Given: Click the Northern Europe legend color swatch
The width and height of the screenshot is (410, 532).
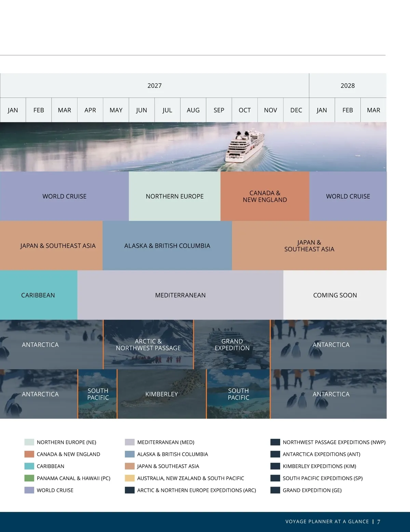Looking at the screenshot, I should (x=29, y=442).
